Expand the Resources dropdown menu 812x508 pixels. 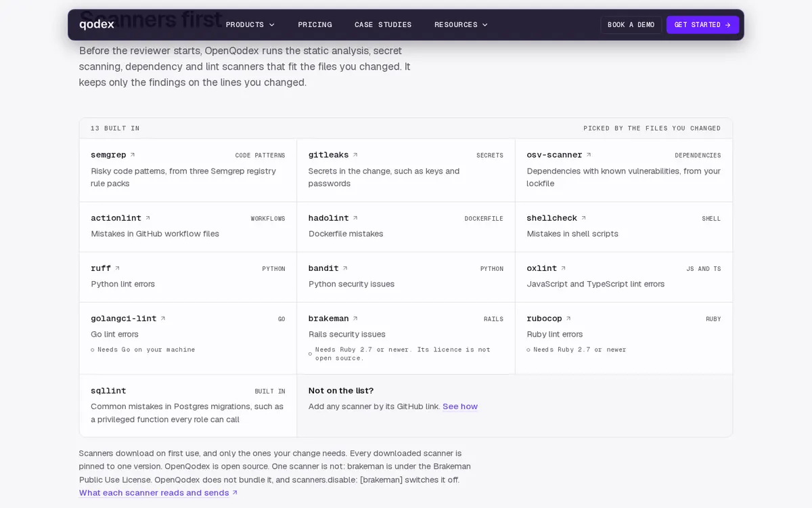(x=461, y=24)
